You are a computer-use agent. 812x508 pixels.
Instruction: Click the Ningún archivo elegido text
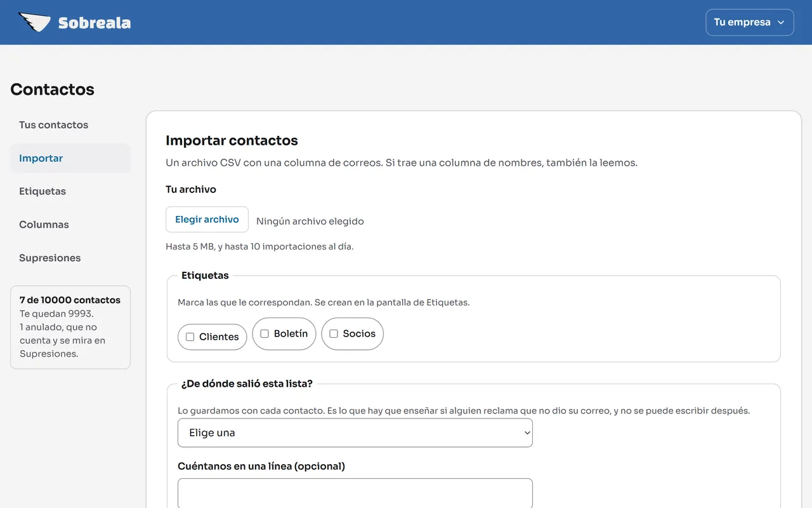310,222
